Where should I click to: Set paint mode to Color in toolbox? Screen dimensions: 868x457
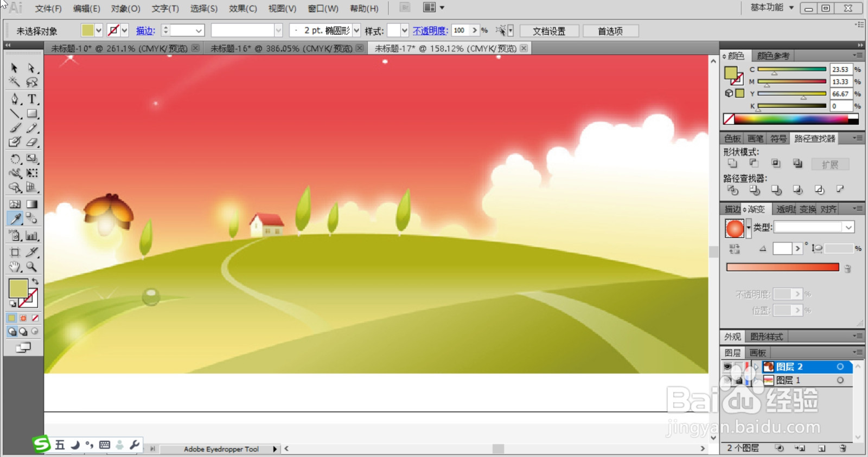[11, 318]
